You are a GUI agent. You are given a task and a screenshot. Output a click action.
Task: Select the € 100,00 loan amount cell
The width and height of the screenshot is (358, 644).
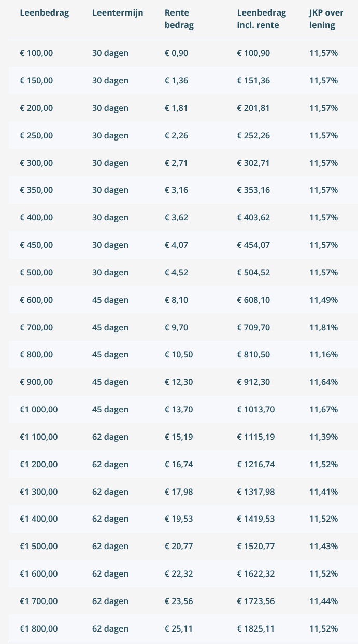pyautogui.click(x=36, y=53)
